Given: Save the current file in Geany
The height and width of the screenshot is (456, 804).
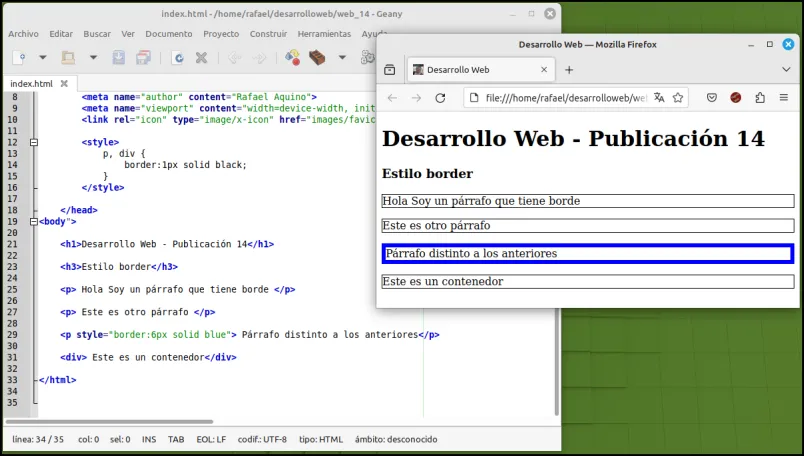Looking at the screenshot, I should [118, 57].
